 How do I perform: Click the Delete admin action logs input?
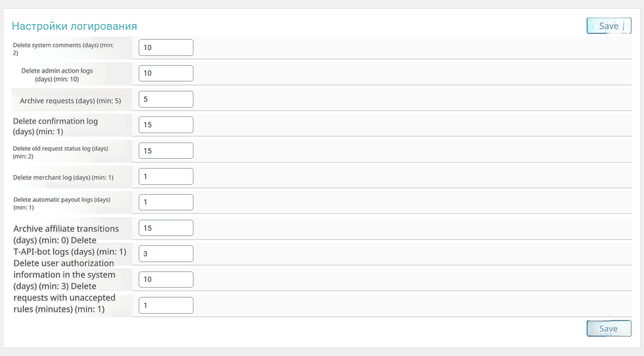pyautogui.click(x=166, y=73)
